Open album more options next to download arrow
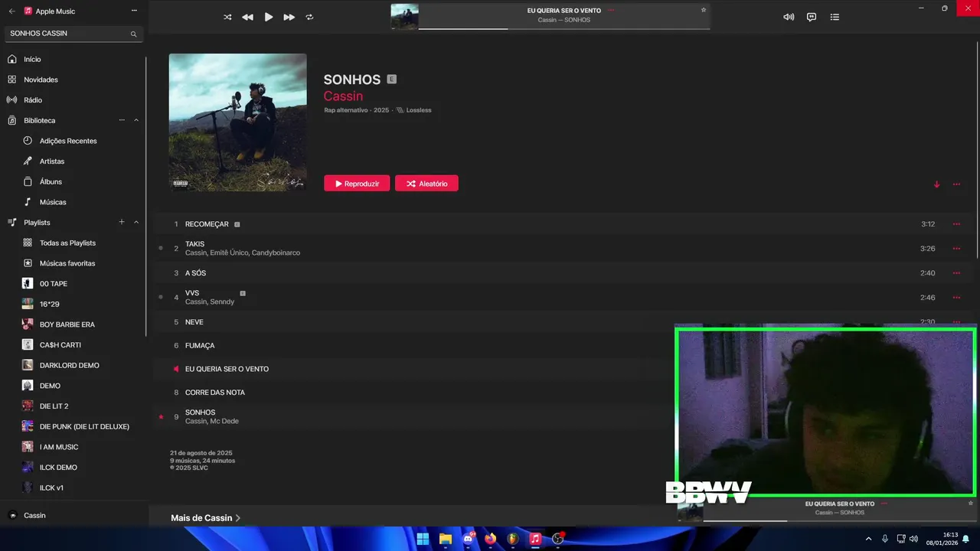The width and height of the screenshot is (980, 551). click(956, 184)
